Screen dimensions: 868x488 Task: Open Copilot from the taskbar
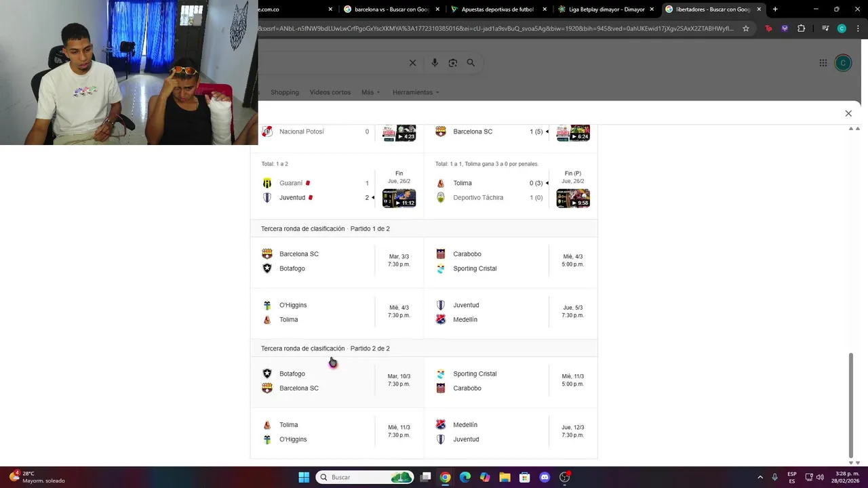coord(485,477)
